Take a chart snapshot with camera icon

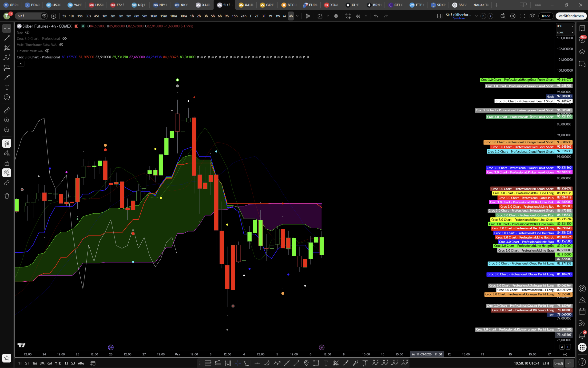[x=532, y=16]
